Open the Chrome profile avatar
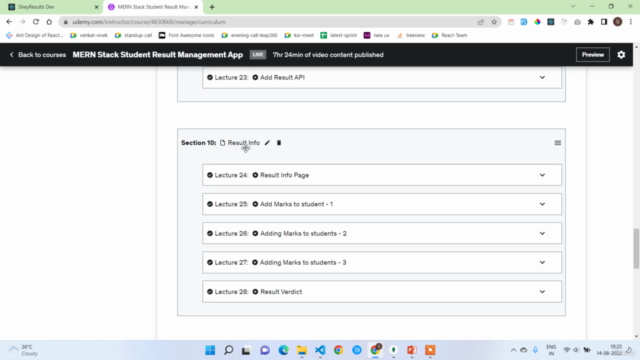Image resolution: width=640 pixels, height=360 pixels. pyautogui.click(x=618, y=22)
